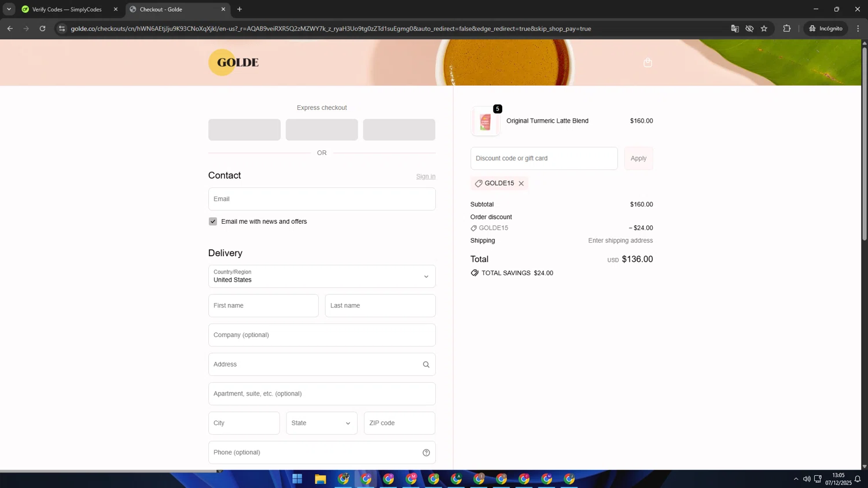
Task: Click the Turmeric Latte Blend product thumbnail
Action: point(486,121)
